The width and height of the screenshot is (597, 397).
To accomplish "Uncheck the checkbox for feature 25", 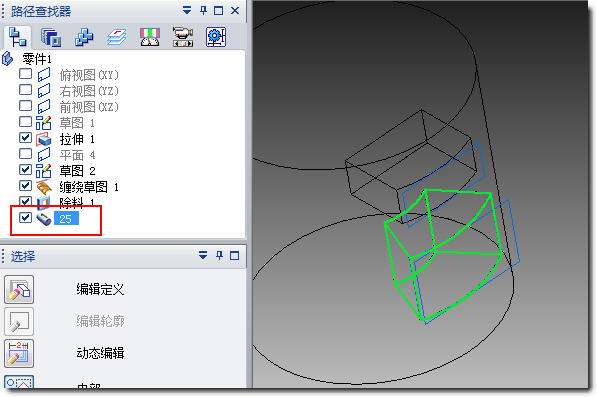I will pyautogui.click(x=26, y=218).
